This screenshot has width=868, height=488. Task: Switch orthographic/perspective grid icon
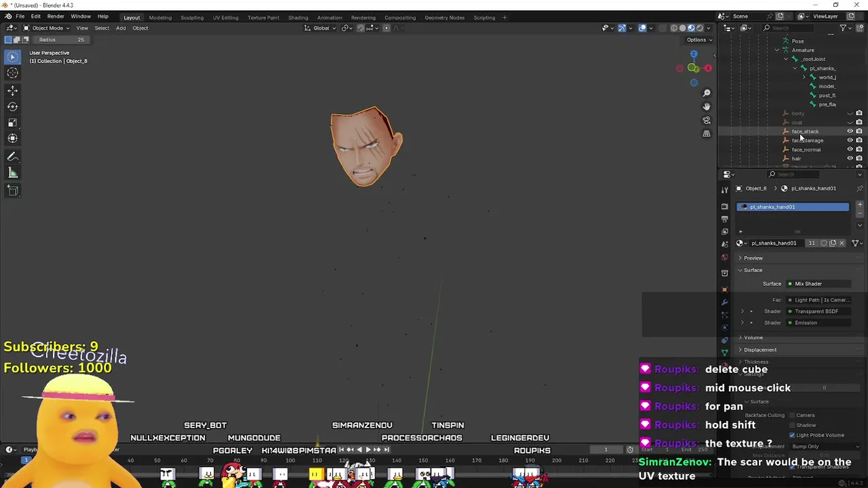(x=707, y=134)
